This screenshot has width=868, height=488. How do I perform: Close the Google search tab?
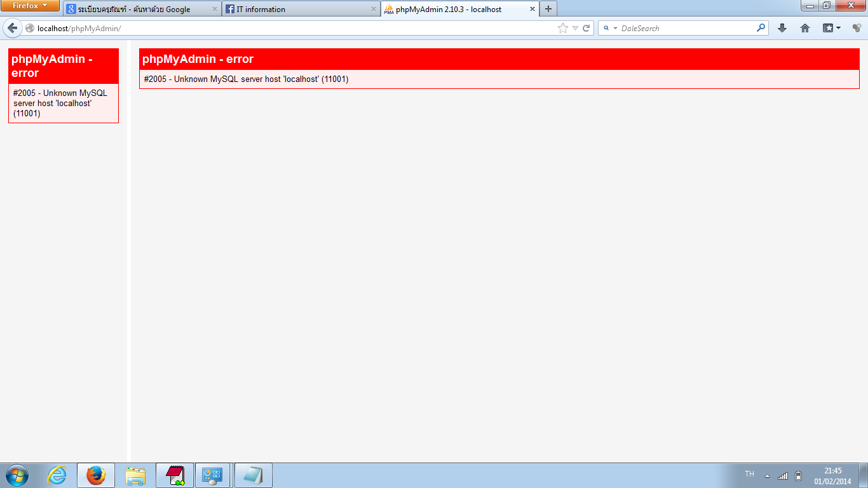[215, 10]
